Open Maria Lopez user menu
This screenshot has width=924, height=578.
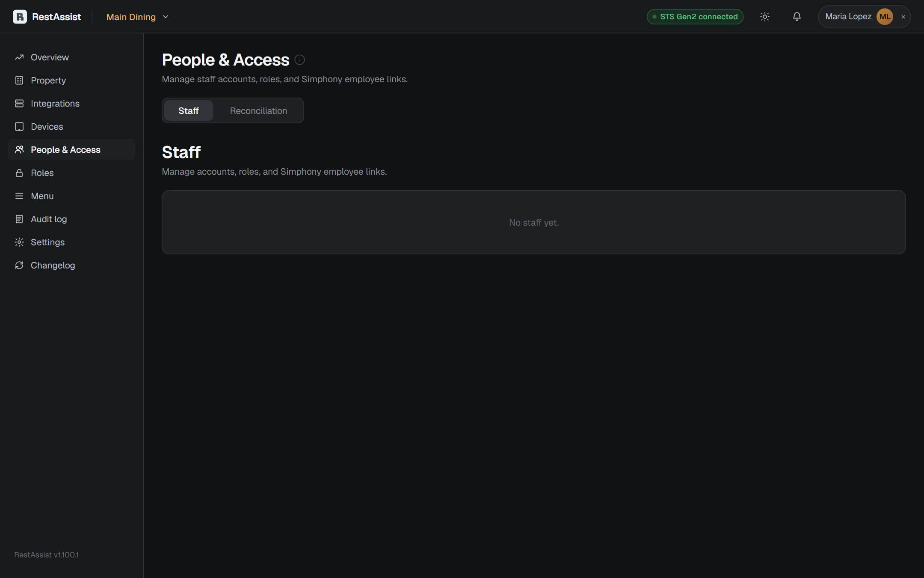coord(864,17)
